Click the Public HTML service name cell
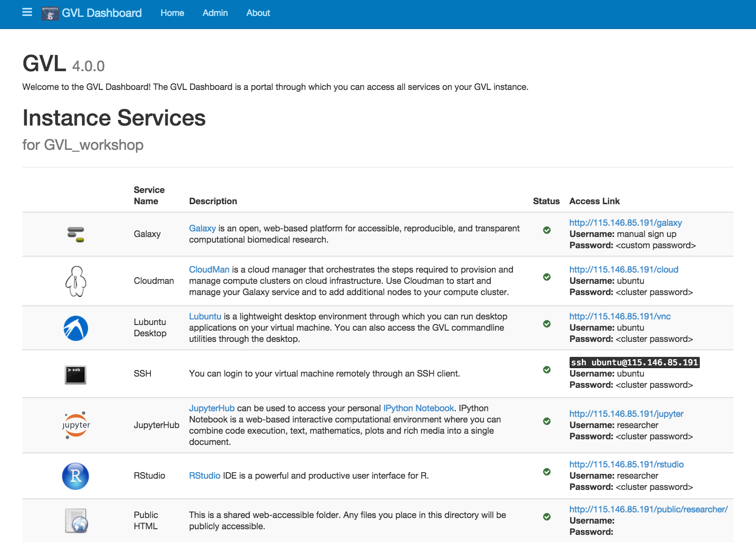This screenshot has height=555, width=756. coord(146,520)
